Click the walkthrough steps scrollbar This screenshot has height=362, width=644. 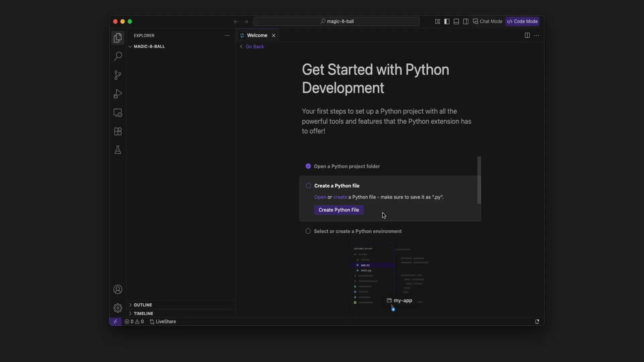(x=479, y=180)
